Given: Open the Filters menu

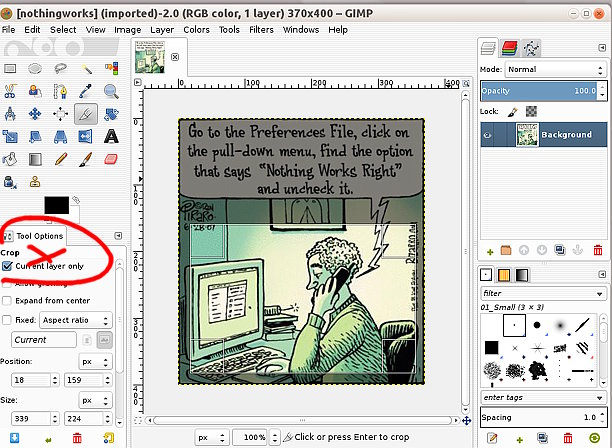Looking at the screenshot, I should (261, 30).
